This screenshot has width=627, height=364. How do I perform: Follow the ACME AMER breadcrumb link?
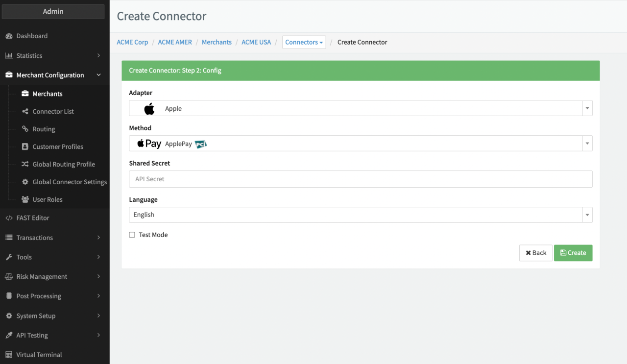tap(175, 42)
